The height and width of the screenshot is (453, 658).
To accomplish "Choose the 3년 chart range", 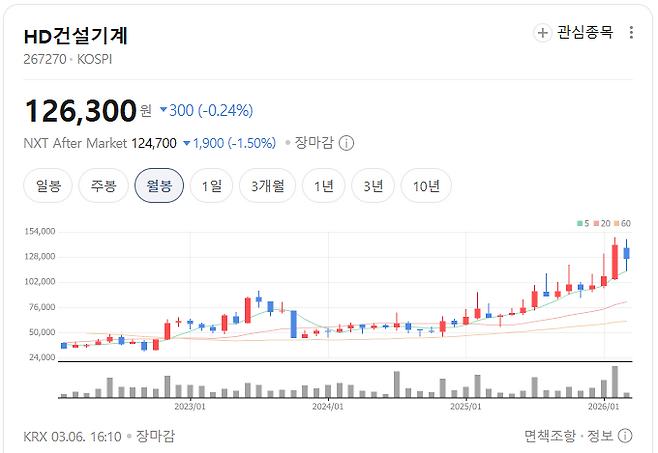I will (372, 185).
